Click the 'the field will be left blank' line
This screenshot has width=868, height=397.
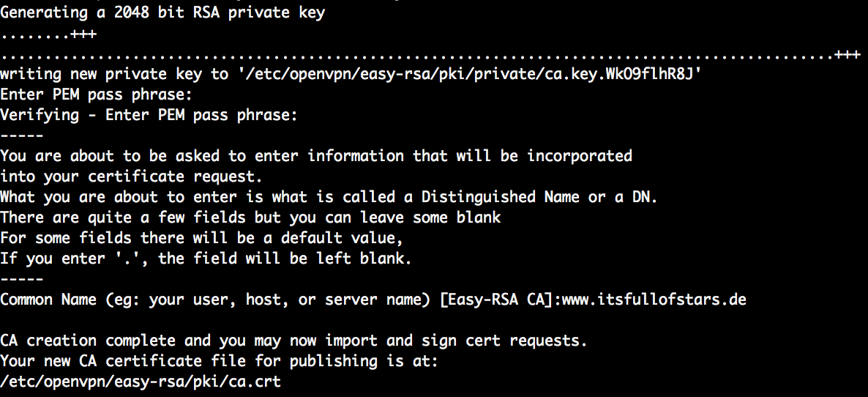206,259
